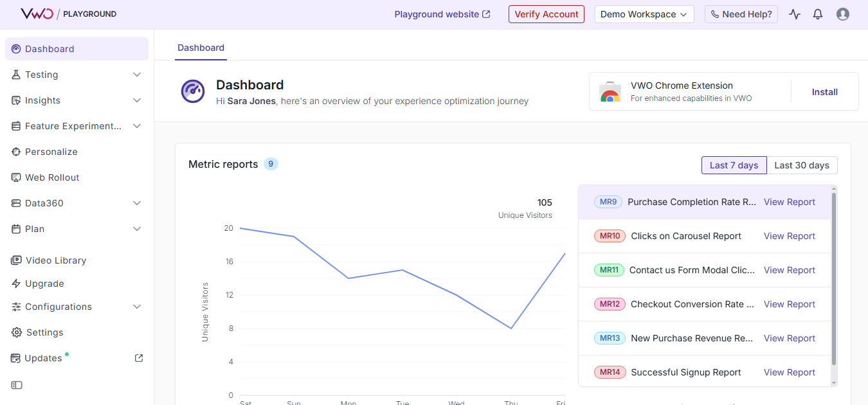Image resolution: width=868 pixels, height=405 pixels.
Task: Click the large Dashboard speedometer icon
Action: click(193, 91)
